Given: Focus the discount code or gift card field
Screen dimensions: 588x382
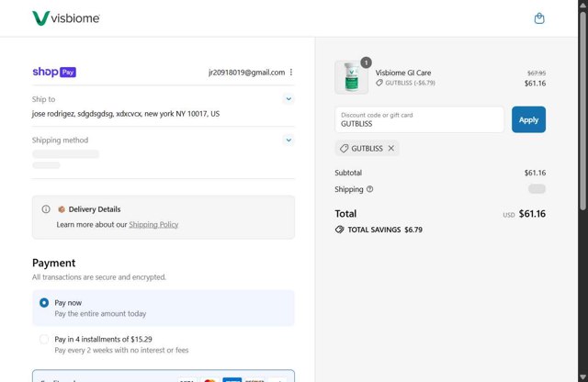Looking at the screenshot, I should pos(419,119).
